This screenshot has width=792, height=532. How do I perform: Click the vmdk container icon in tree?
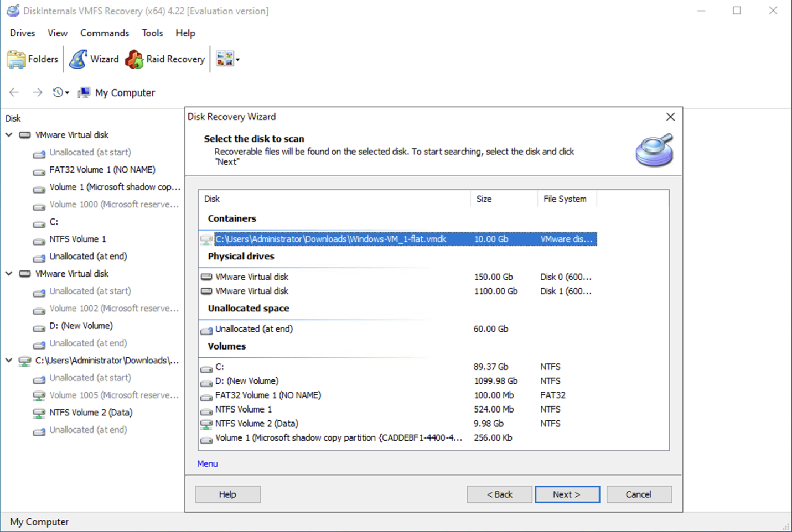coord(25,361)
